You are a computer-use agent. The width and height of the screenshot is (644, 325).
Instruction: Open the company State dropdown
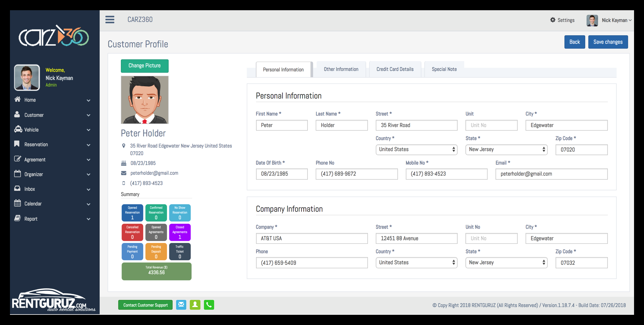tap(506, 262)
